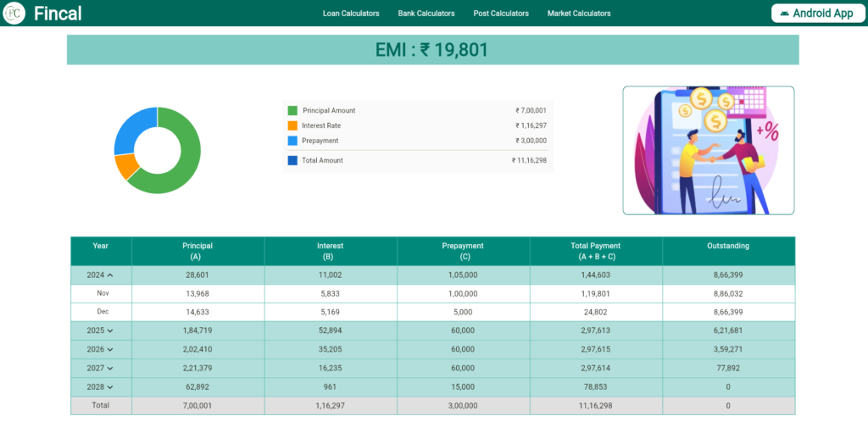Click 2024 principal value 28,601

coord(198,275)
